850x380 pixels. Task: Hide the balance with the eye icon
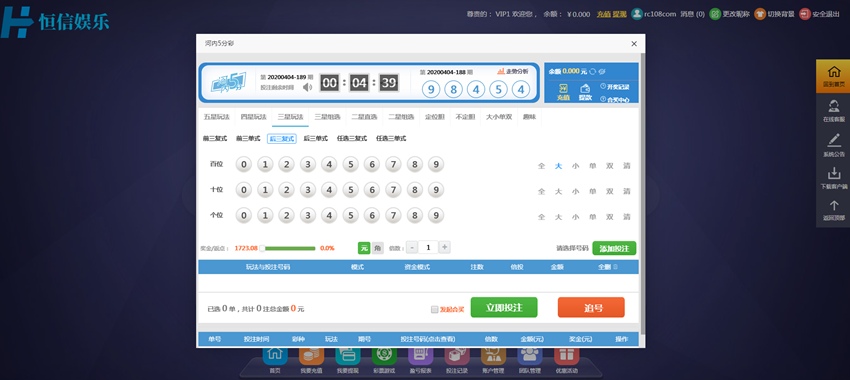[x=602, y=71]
